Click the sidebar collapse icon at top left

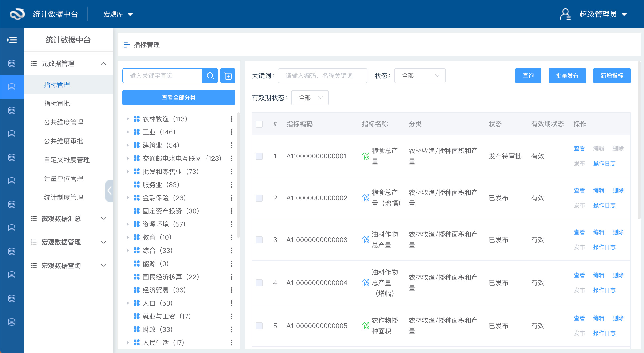click(12, 40)
